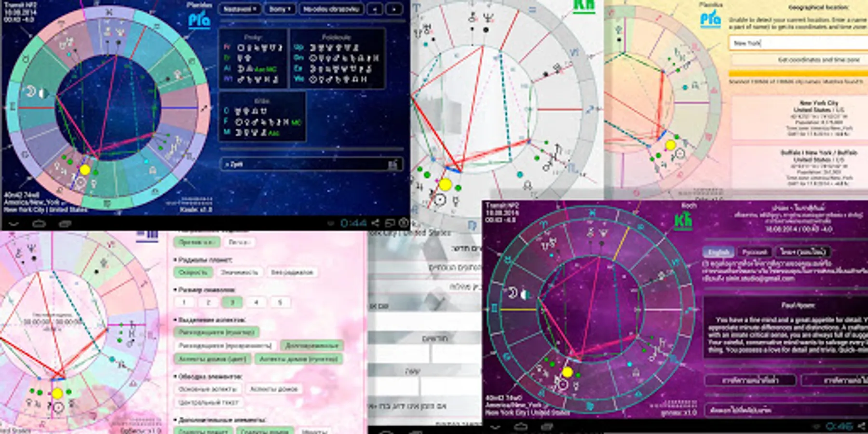Select size 5 in pink settings
The image size is (868, 434).
point(280,302)
